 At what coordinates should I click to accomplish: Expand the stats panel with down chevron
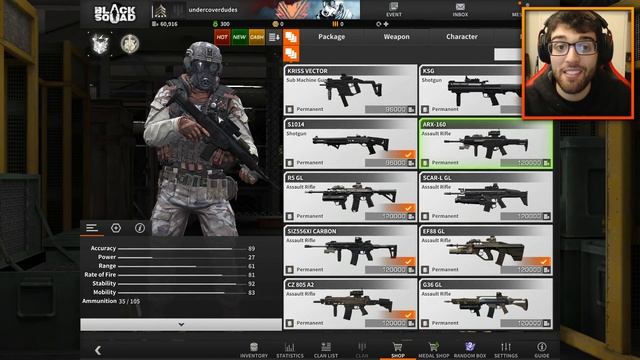[181, 324]
